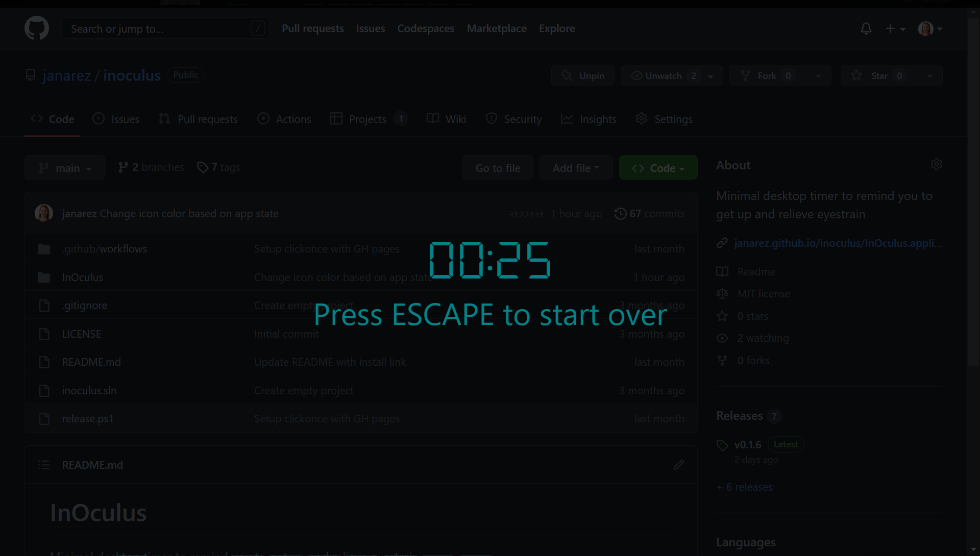Click the GitHub home octocat icon
Image resolution: width=980 pixels, height=556 pixels.
pos(37,28)
